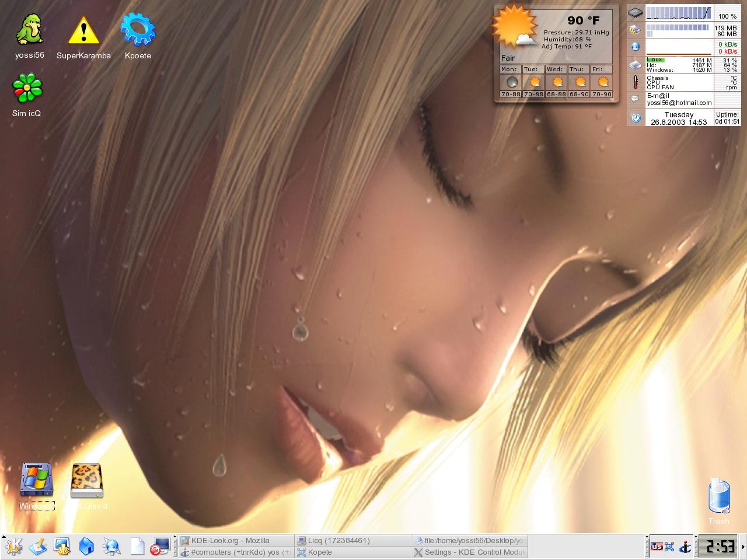Click the network globe icon in system monitor
Image resolution: width=747 pixels, height=560 pixels.
pyautogui.click(x=636, y=47)
